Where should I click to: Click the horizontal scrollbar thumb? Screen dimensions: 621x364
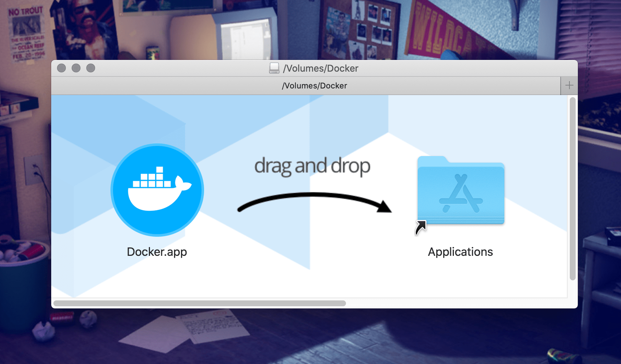point(200,303)
